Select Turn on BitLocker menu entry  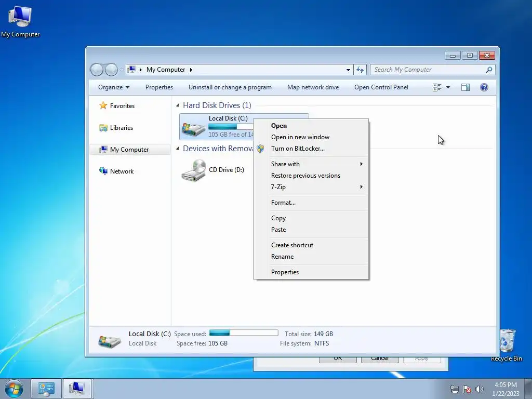pos(298,148)
